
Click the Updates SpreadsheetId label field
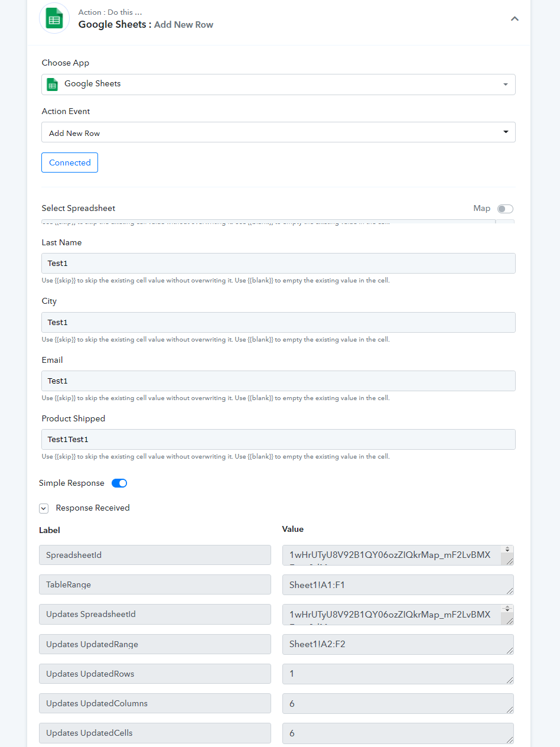click(x=155, y=614)
